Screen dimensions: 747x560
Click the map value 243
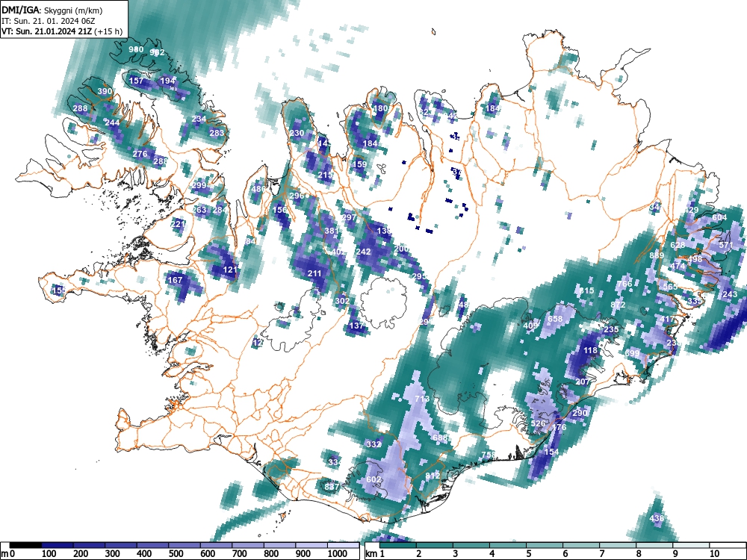click(x=730, y=293)
